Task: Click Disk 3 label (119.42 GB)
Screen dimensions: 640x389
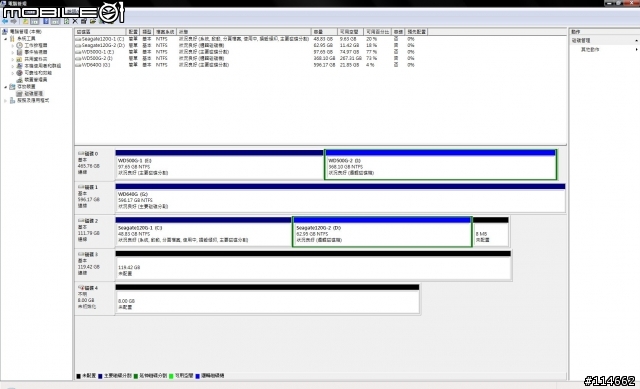Action: pos(94,265)
